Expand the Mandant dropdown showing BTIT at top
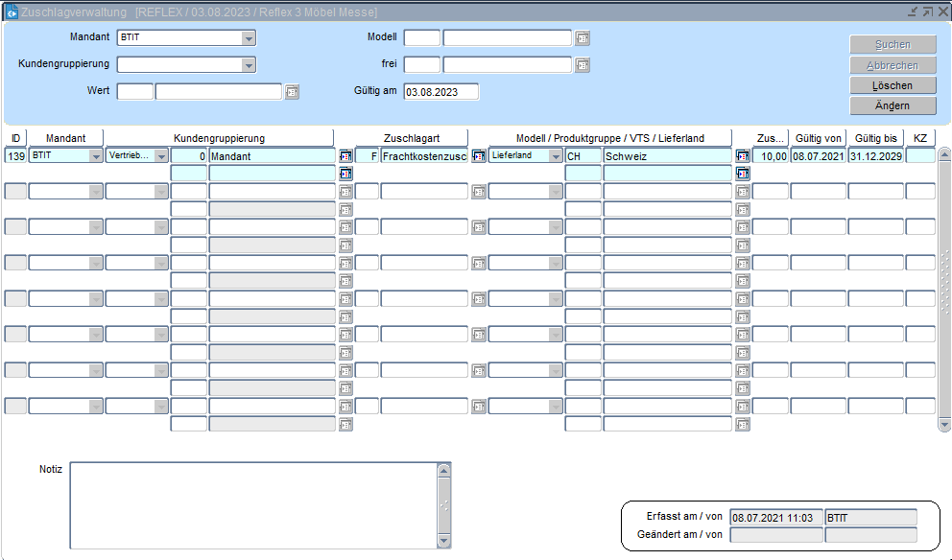 coord(249,38)
